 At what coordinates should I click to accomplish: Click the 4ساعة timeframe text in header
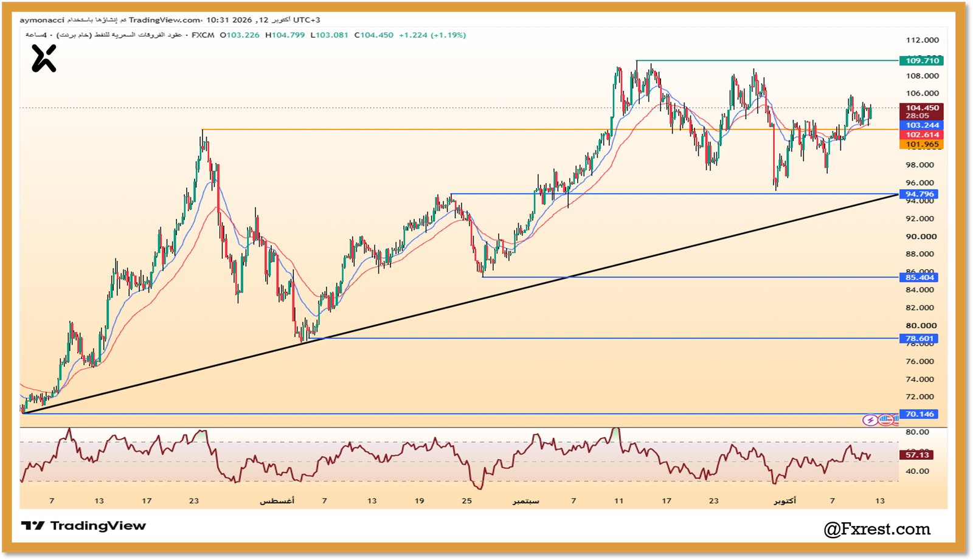pos(35,35)
